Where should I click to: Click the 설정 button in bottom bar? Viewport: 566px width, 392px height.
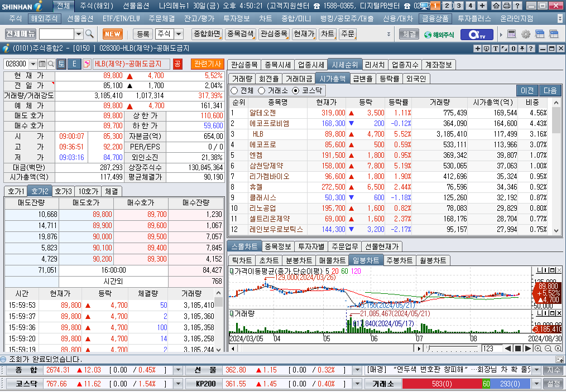click(x=554, y=384)
